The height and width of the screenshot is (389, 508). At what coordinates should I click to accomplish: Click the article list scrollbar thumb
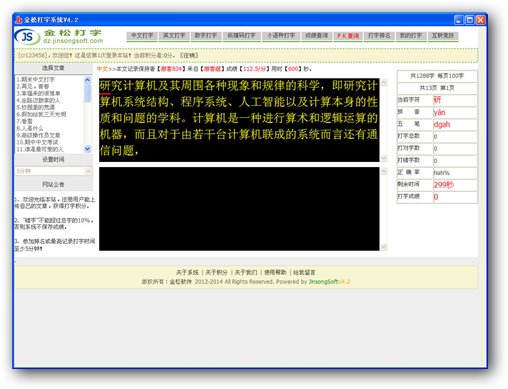pos(87,93)
